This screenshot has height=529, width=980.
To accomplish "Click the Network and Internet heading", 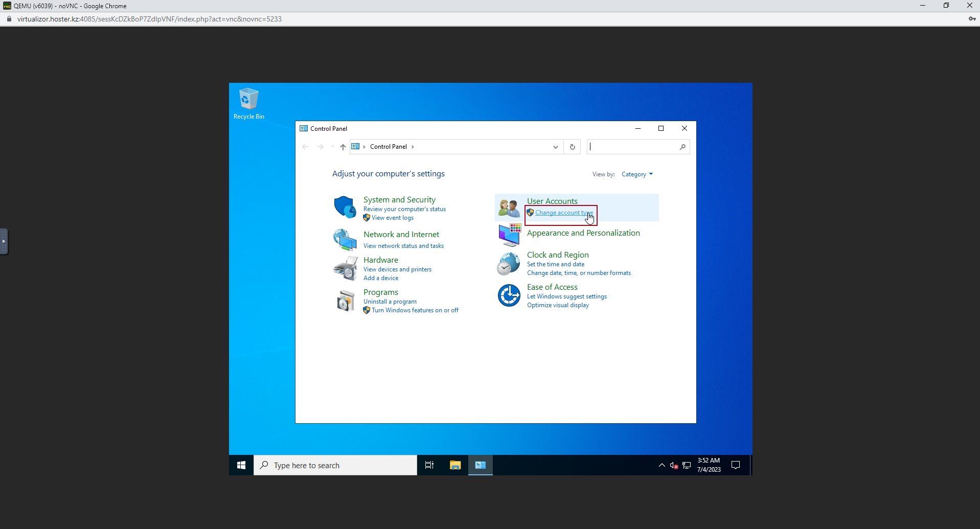I will click(401, 235).
